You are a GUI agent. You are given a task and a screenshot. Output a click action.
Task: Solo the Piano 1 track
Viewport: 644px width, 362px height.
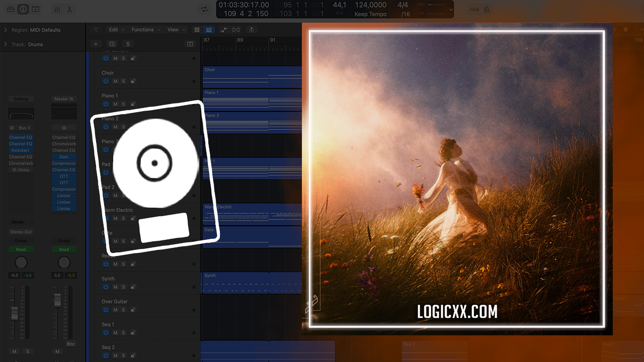(123, 104)
